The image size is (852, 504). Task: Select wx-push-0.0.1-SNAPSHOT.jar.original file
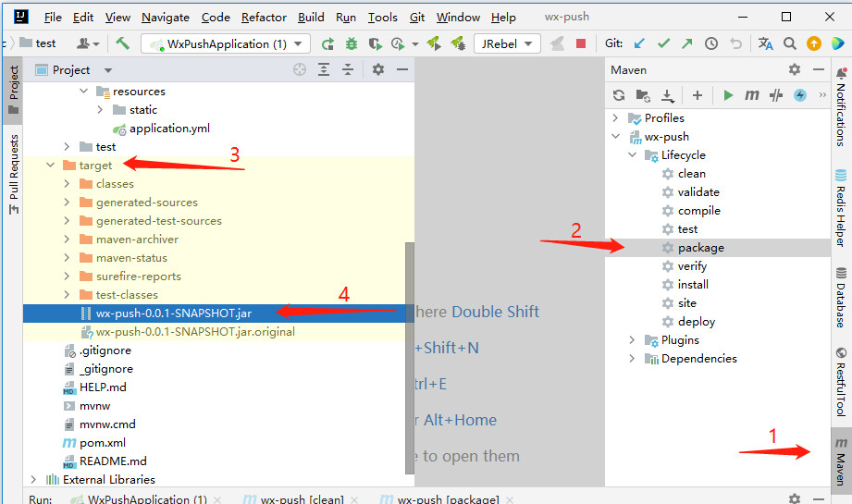tap(195, 332)
